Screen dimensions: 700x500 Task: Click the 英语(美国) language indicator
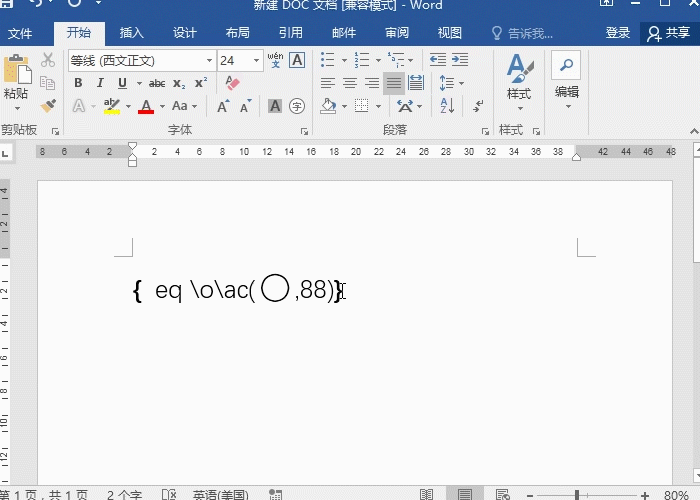coord(221,495)
